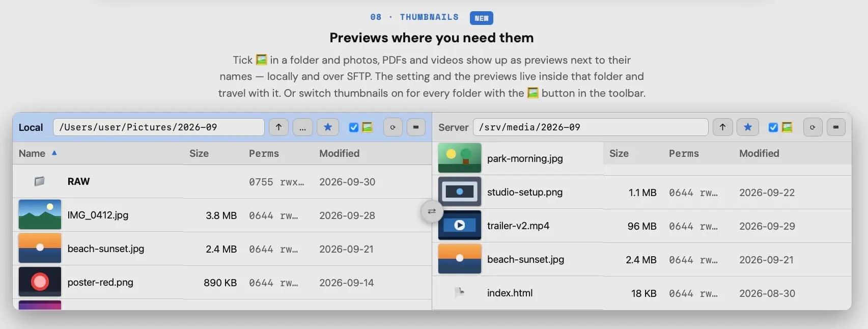Sort Server pane by Modified column
This screenshot has width=868, height=329.
pyautogui.click(x=759, y=153)
